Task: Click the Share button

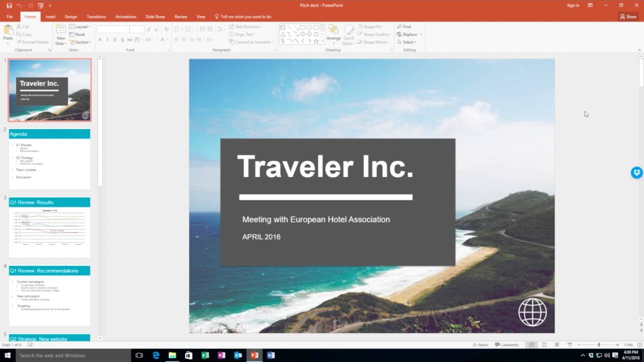Action: click(628, 17)
